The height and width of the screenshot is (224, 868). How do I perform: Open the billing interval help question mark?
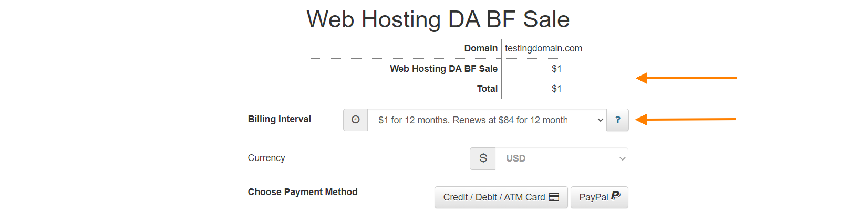coord(618,120)
